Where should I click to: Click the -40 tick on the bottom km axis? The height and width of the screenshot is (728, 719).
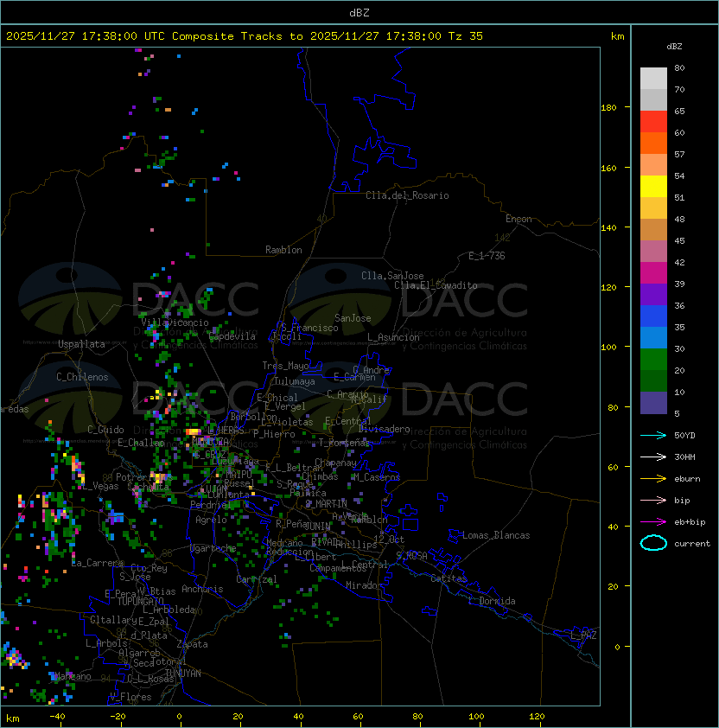click(58, 717)
